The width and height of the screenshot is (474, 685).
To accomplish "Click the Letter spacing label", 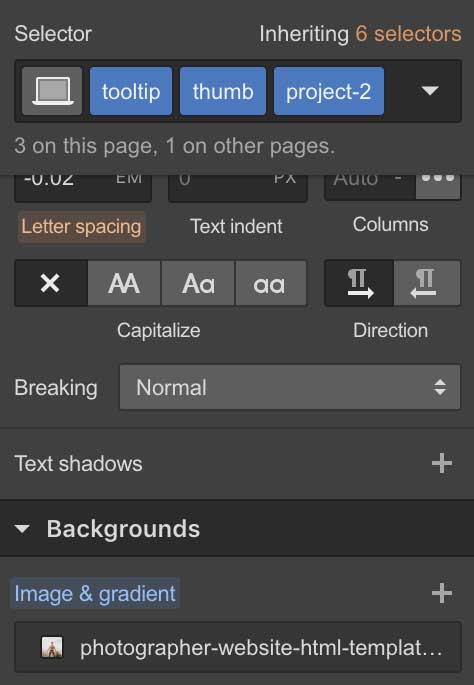I will [x=81, y=226].
